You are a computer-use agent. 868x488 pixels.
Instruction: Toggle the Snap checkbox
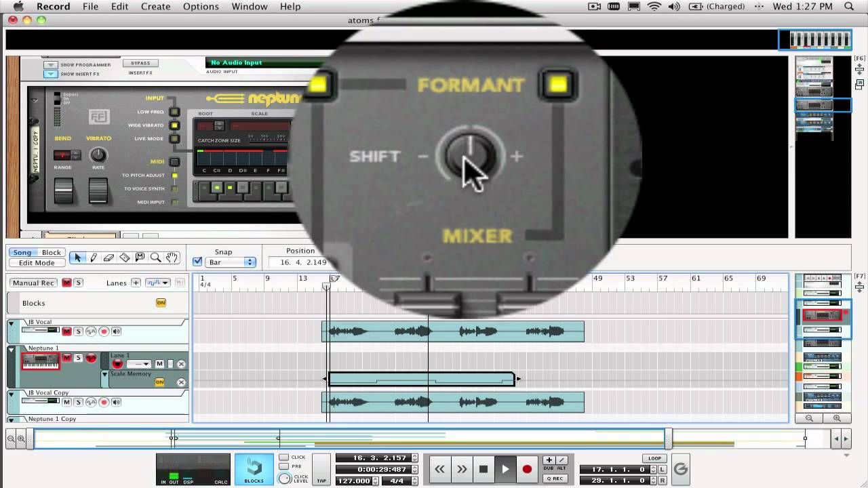(197, 262)
